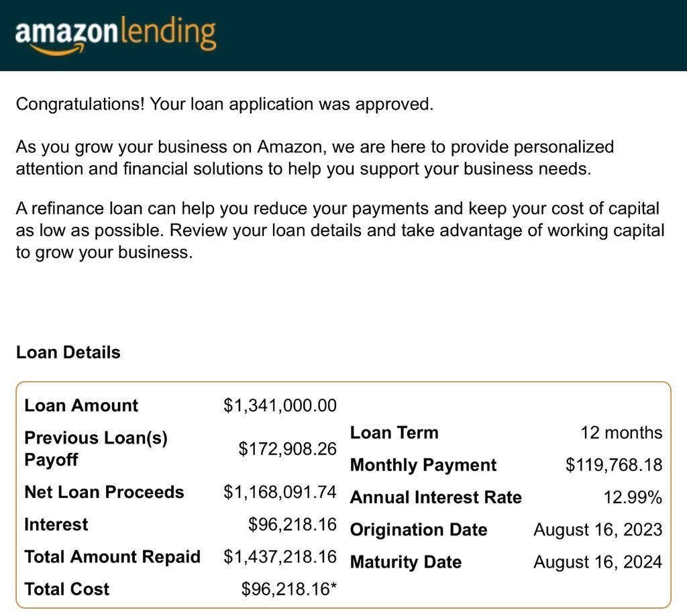Select the Loan Details heading

point(68,352)
